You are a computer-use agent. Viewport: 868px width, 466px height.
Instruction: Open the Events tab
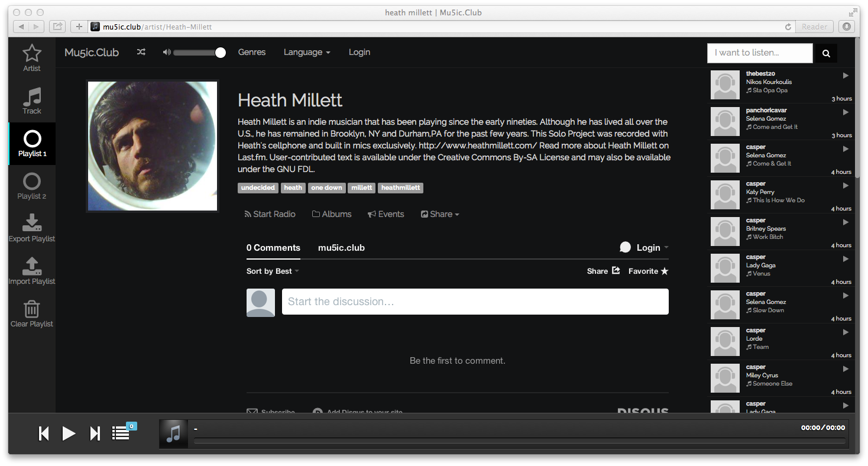pyautogui.click(x=386, y=214)
